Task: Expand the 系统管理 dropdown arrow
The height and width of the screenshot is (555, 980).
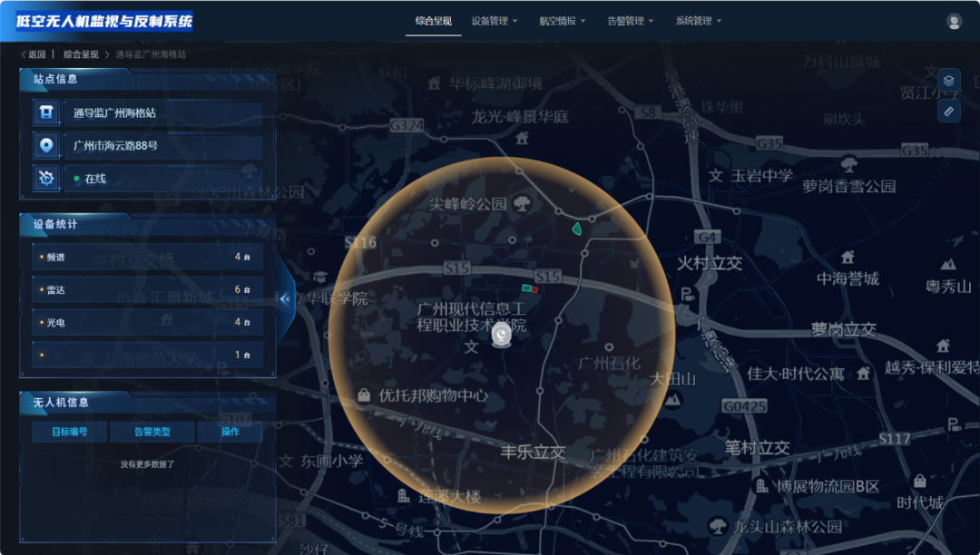Action: (x=719, y=21)
